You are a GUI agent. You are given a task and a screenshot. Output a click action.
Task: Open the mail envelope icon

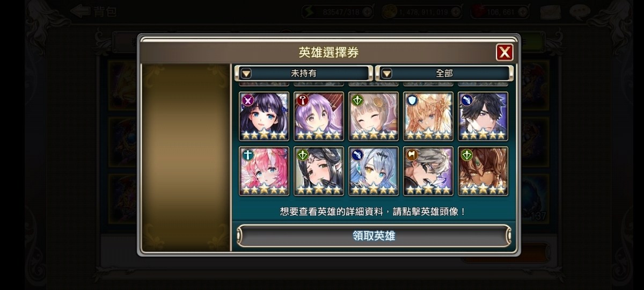tap(551, 11)
